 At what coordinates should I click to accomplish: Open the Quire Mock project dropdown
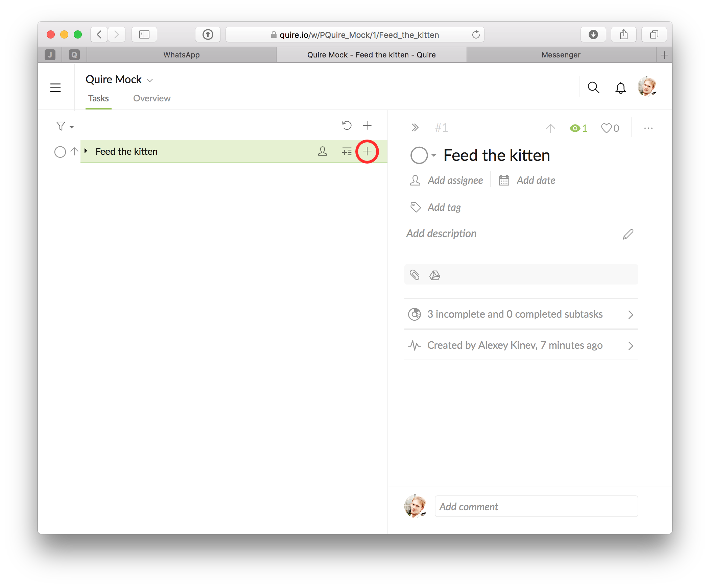click(x=150, y=80)
